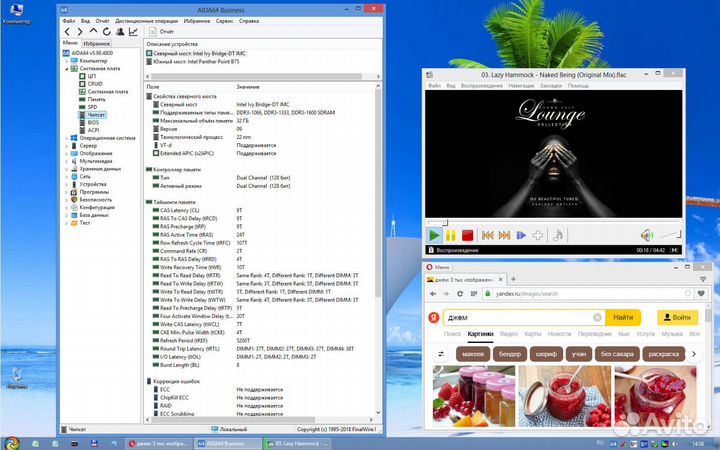Click Opera browser back arrow

tap(433, 293)
